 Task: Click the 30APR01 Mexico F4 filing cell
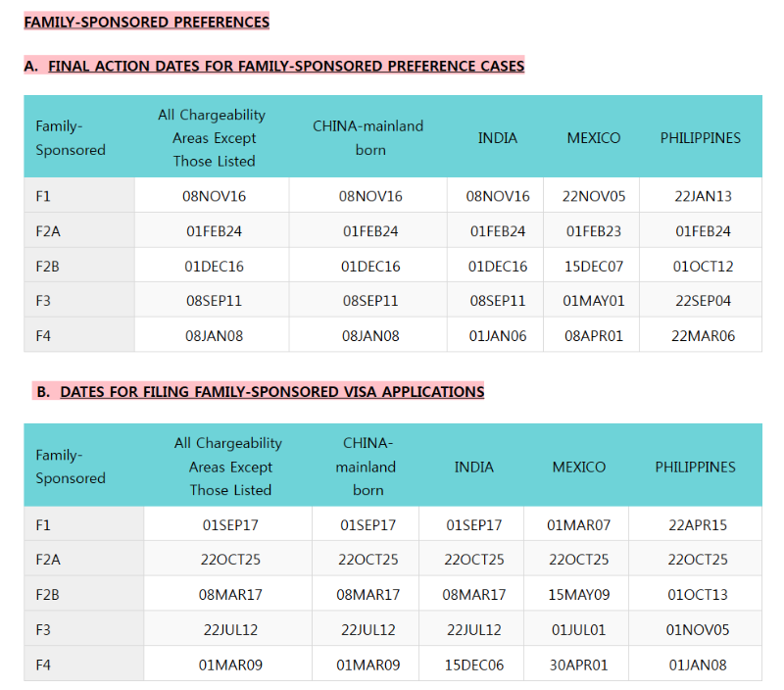coord(578,665)
